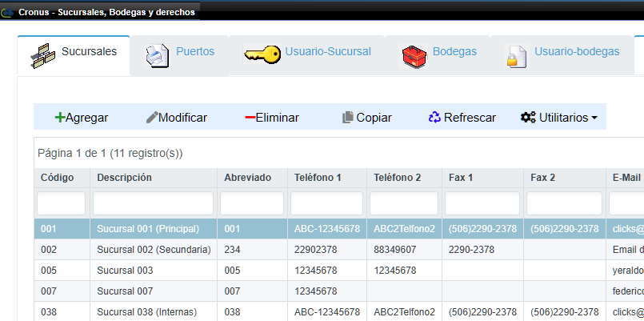Select the Sucursal 002 (Secundaria) row
The width and height of the screenshot is (644, 321).
pyautogui.click(x=153, y=250)
